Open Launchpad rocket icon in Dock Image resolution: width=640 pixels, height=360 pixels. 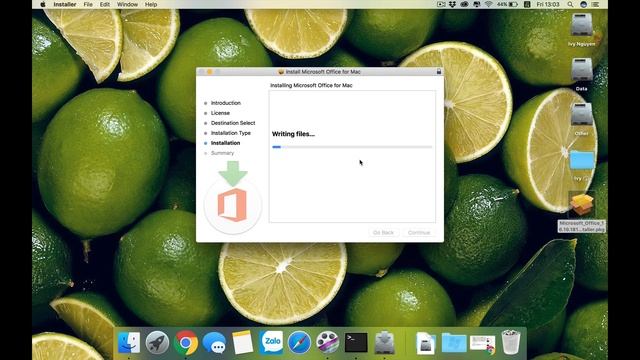(157, 342)
